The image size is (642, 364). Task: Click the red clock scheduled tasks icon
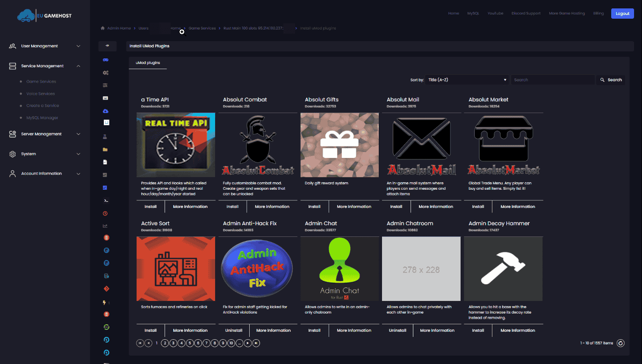(x=106, y=214)
